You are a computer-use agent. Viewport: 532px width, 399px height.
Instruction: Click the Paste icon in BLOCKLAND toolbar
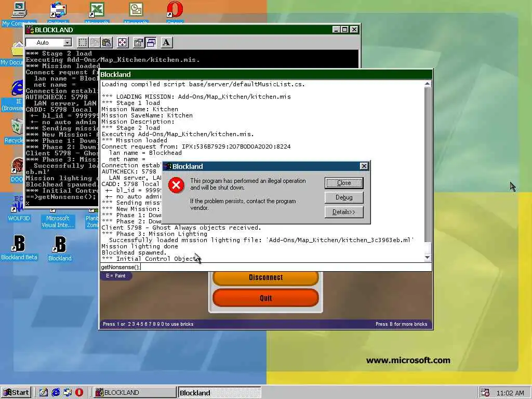(x=107, y=43)
